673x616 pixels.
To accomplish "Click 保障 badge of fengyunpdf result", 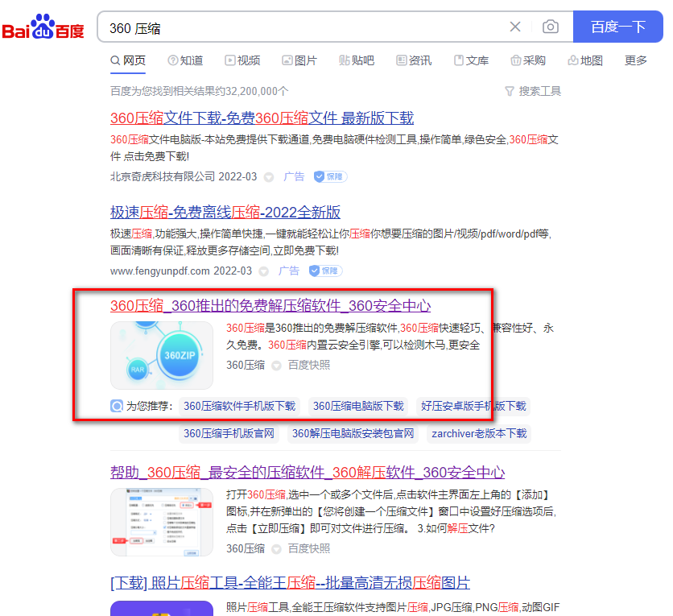I will tap(325, 271).
